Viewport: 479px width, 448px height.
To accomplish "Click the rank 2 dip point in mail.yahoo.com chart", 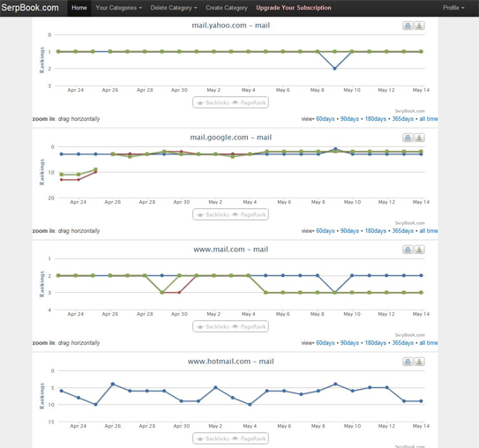I will (x=334, y=69).
